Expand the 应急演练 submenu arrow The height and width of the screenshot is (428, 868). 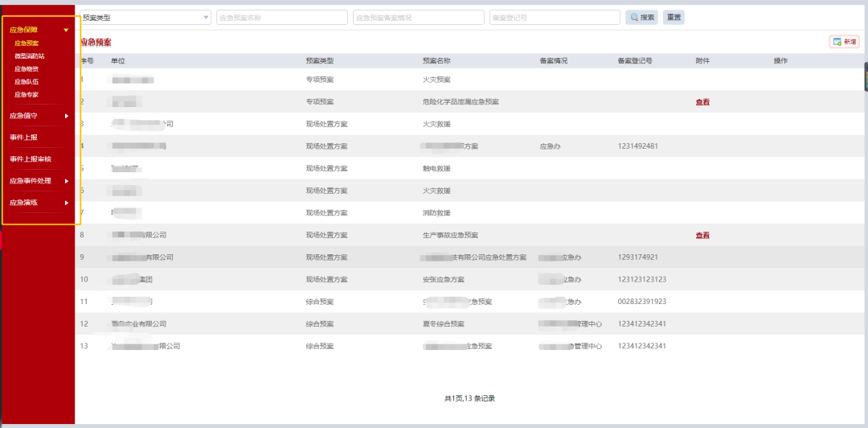point(67,203)
